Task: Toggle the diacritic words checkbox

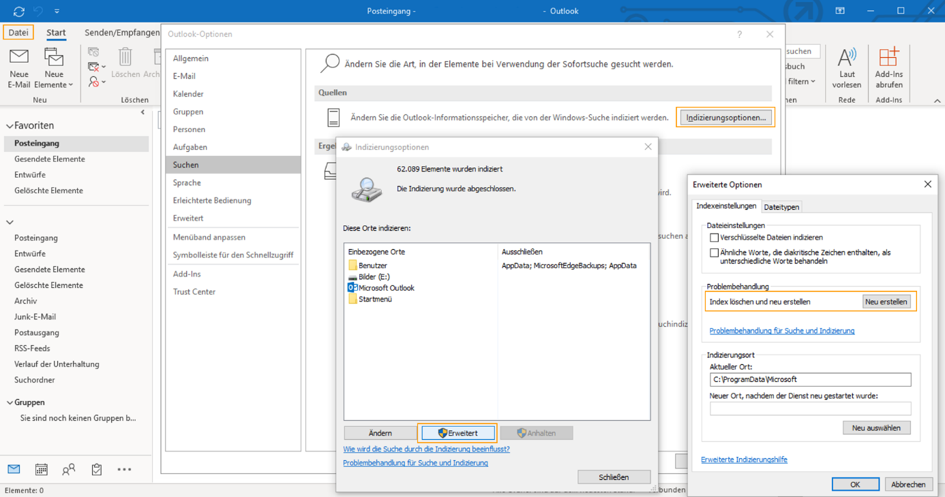Action: [714, 252]
